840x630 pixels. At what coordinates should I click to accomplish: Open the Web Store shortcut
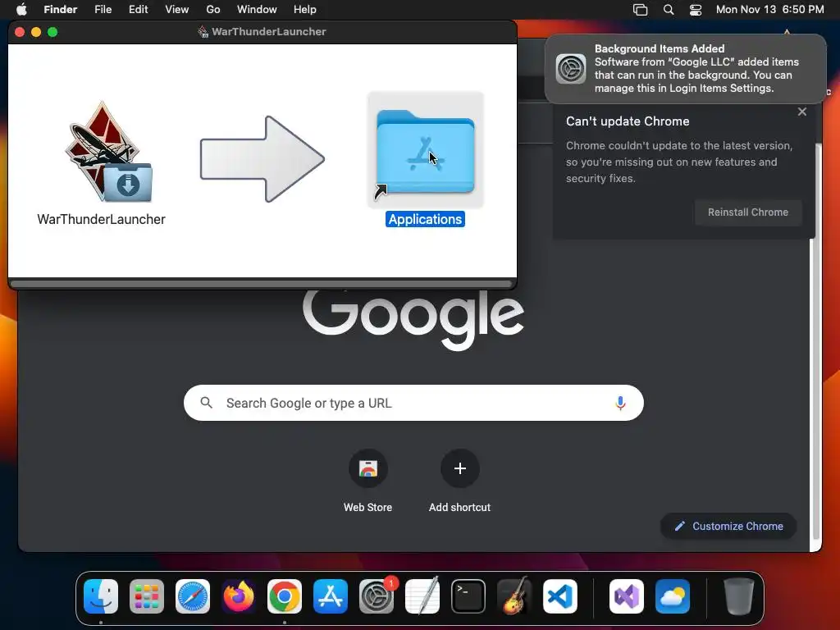pos(368,468)
